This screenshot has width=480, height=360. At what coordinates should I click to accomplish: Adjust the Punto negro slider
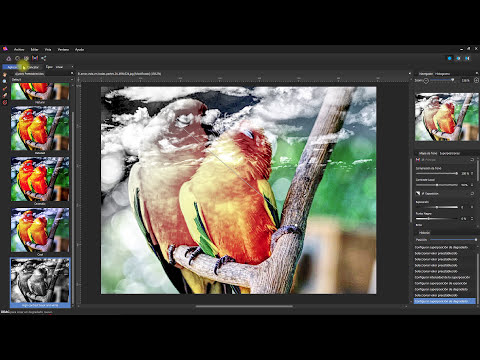(x=437, y=219)
